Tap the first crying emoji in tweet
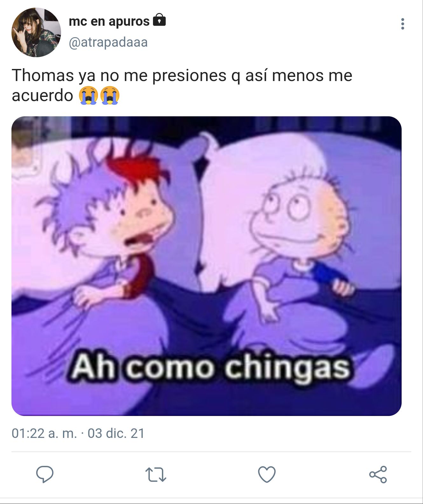Viewport: 423px width, 504px height. tap(88, 95)
